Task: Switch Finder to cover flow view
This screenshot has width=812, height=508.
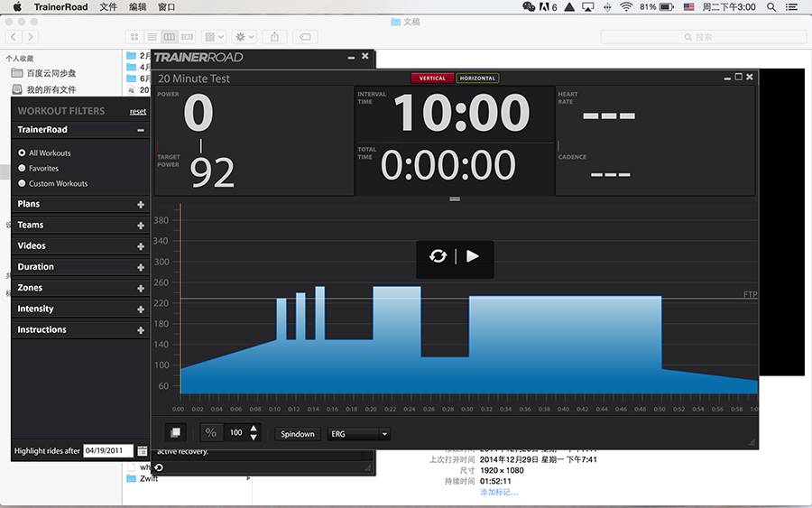Action: pos(187,37)
